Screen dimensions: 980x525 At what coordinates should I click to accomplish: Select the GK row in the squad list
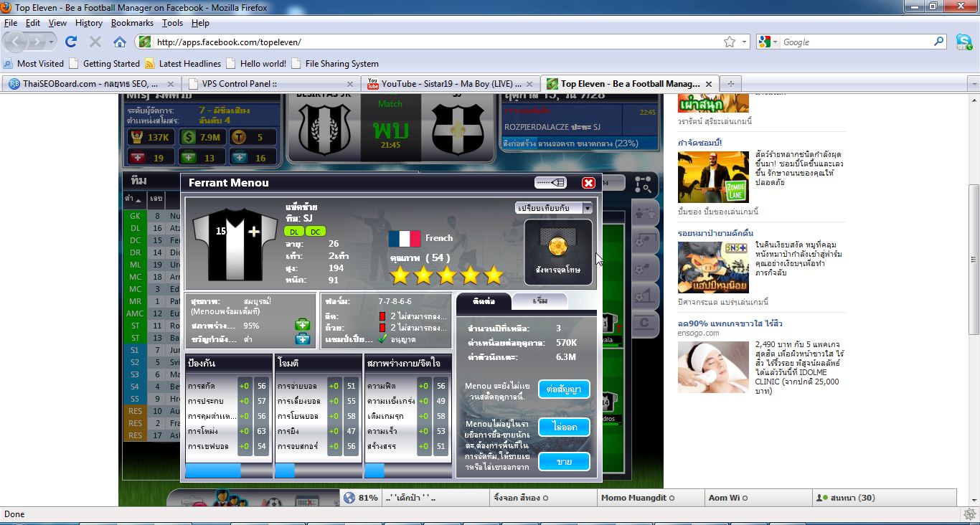click(x=153, y=216)
